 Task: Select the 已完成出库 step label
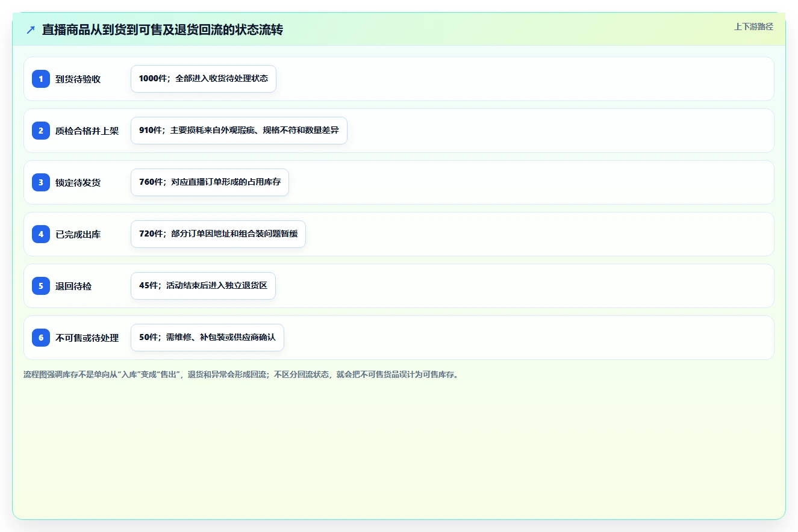pos(78,235)
